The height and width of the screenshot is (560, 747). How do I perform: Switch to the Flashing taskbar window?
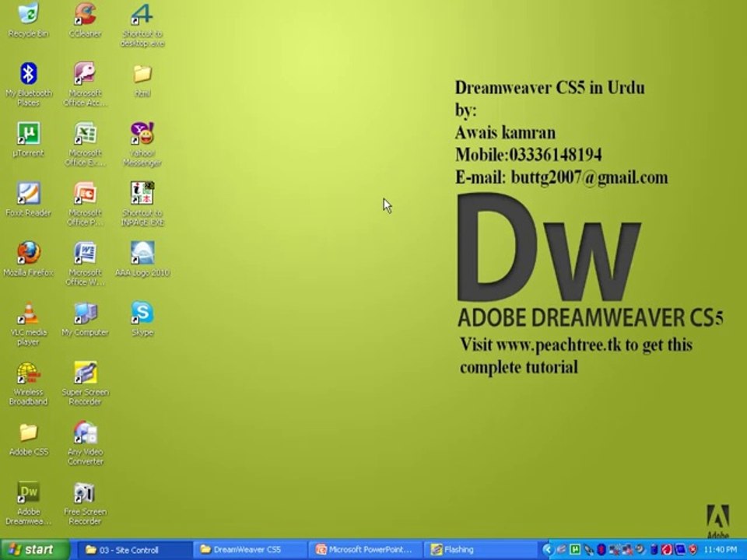481,550
